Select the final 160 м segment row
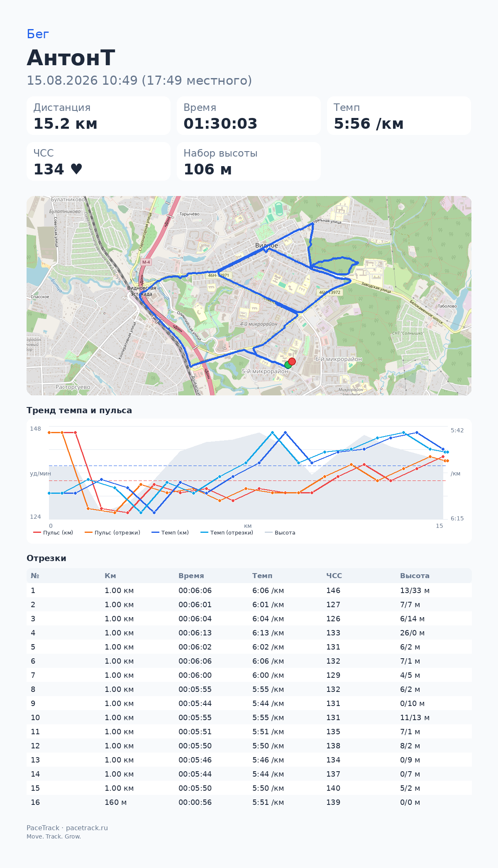 pyautogui.click(x=249, y=802)
